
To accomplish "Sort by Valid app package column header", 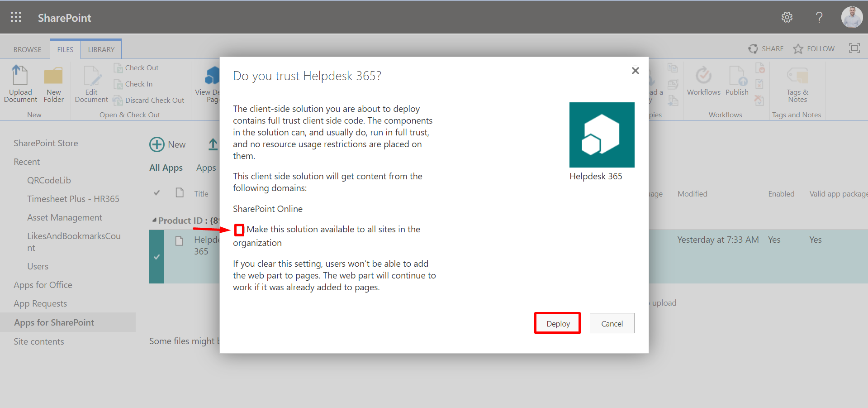I will 838,194.
